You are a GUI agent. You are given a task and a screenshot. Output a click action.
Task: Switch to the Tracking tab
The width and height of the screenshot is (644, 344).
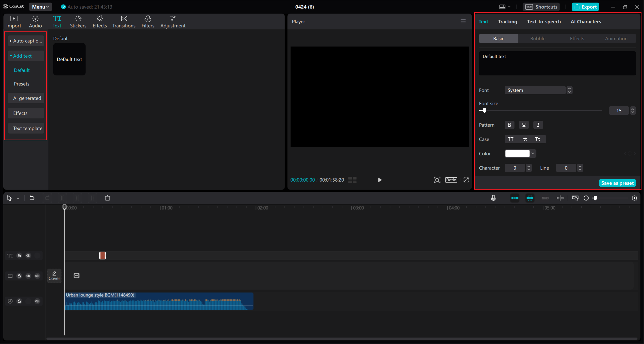(507, 22)
